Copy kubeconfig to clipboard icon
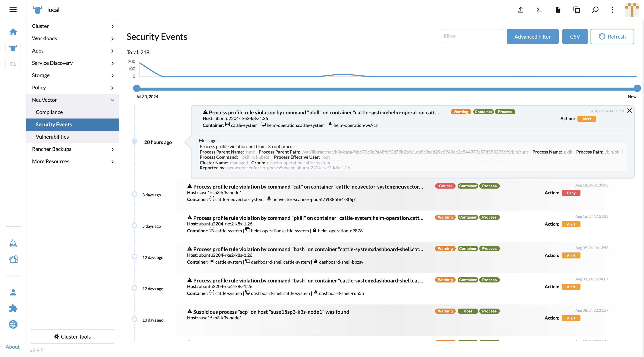 point(577,10)
